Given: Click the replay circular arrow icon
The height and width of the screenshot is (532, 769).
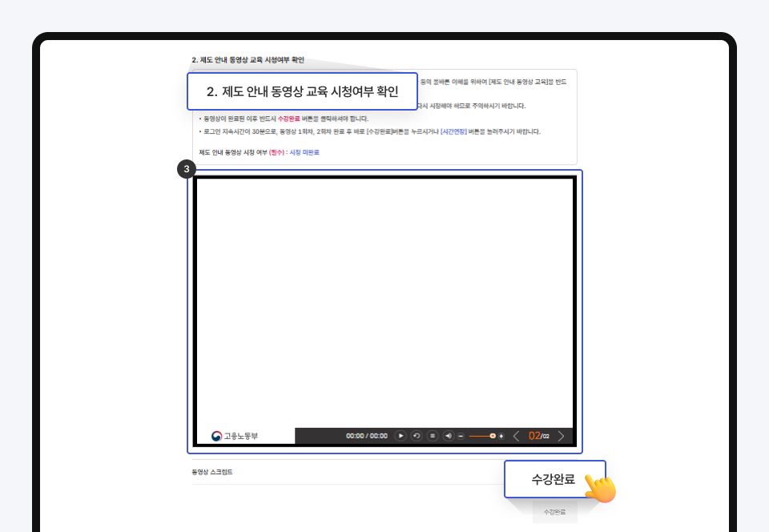Looking at the screenshot, I should pyautogui.click(x=417, y=436).
